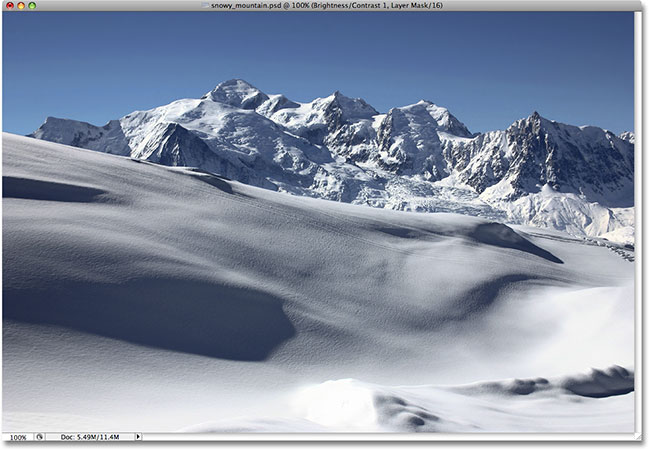The height and width of the screenshot is (450, 649).
Task: Click the snowy_mountain.psd document icon in title
Action: point(205,5)
